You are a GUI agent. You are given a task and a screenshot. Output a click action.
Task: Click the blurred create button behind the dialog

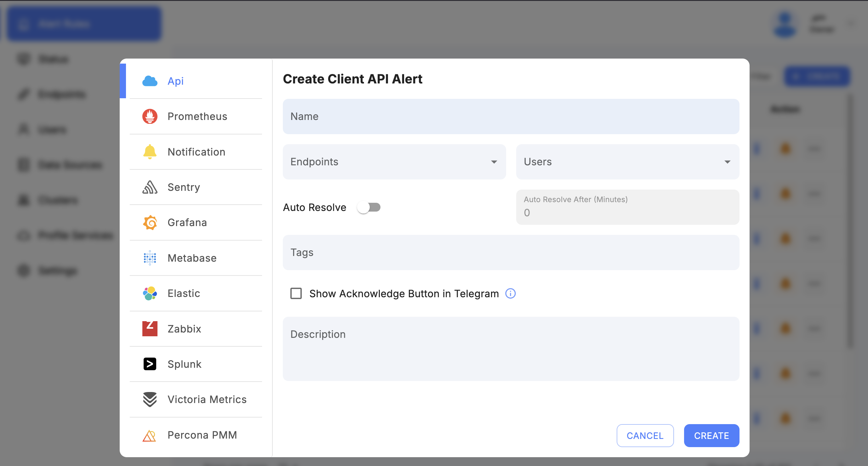tap(817, 77)
